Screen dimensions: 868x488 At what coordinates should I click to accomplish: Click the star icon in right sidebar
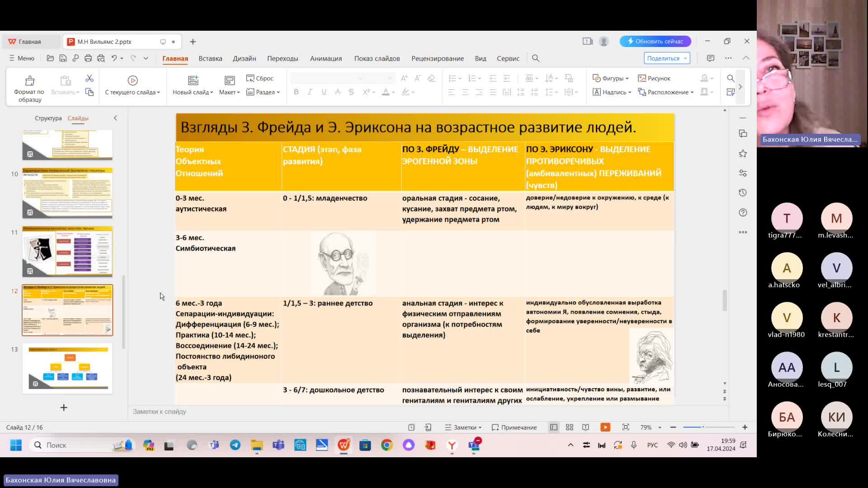743,154
